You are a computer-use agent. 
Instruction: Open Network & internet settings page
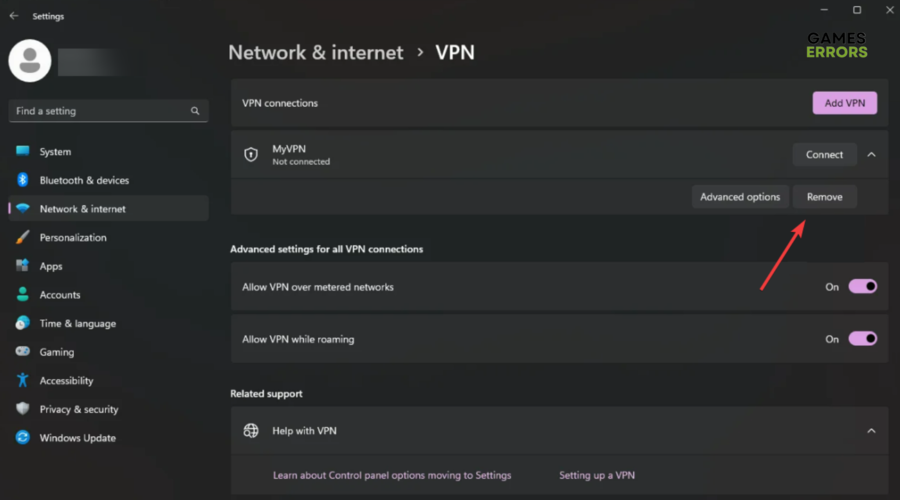(x=83, y=209)
